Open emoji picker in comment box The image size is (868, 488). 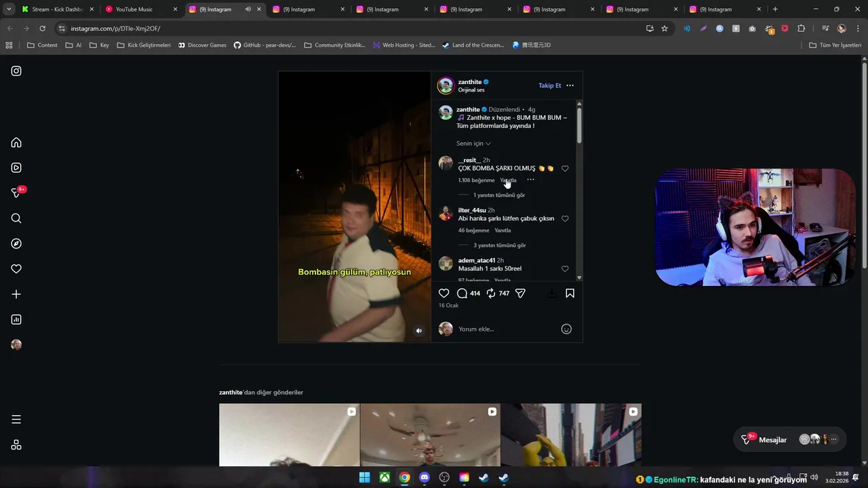click(566, 329)
